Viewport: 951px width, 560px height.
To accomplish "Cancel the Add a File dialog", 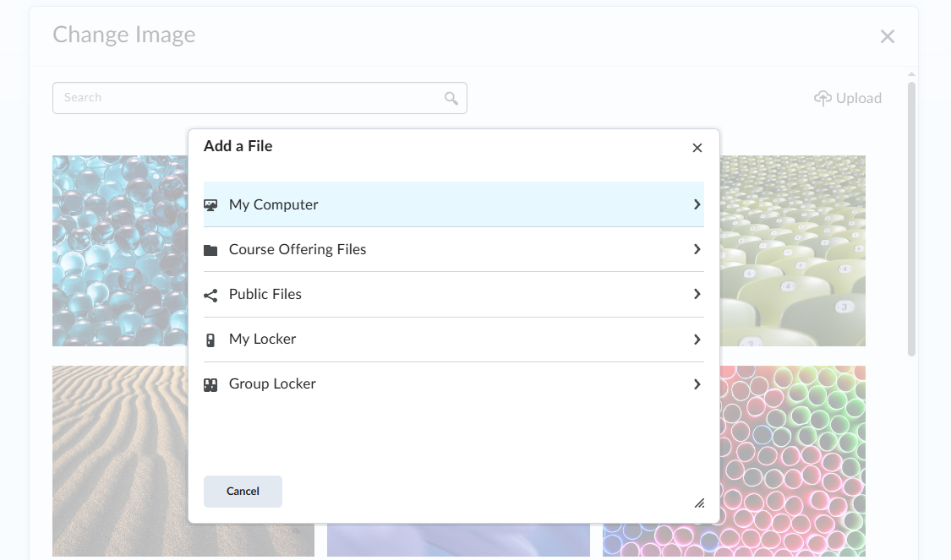I will tap(243, 492).
